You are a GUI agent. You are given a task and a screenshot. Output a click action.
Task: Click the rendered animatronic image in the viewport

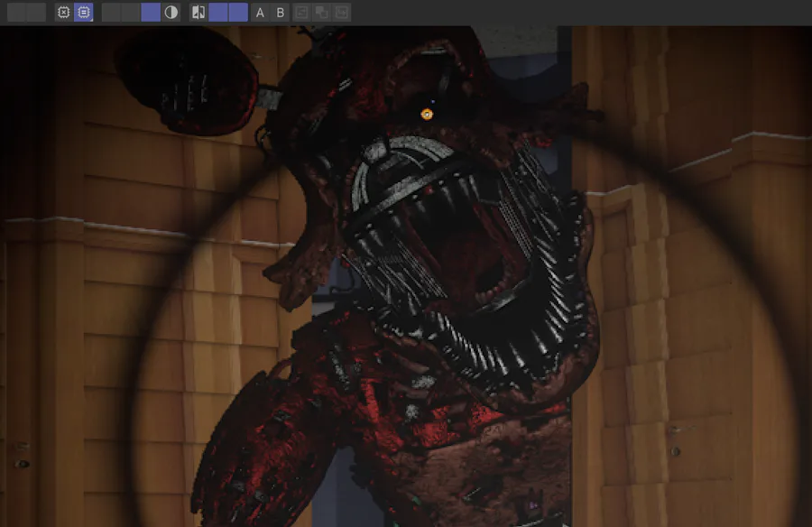click(406, 276)
